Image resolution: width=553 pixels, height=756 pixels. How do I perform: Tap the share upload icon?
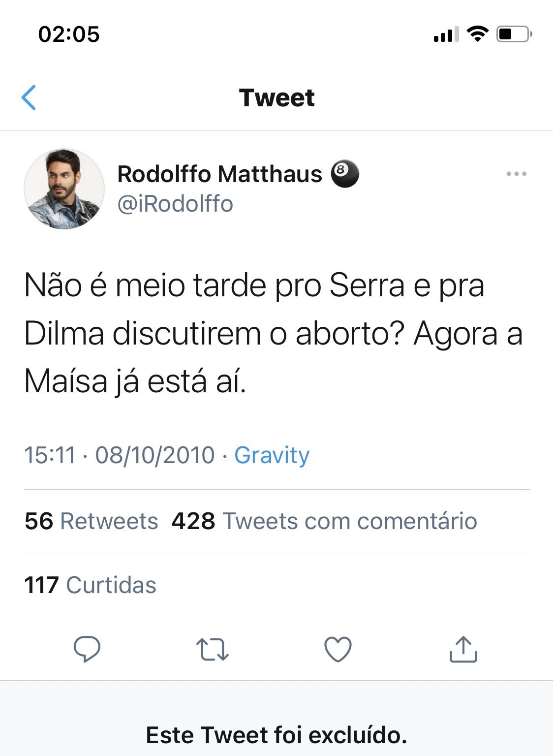[x=463, y=649]
